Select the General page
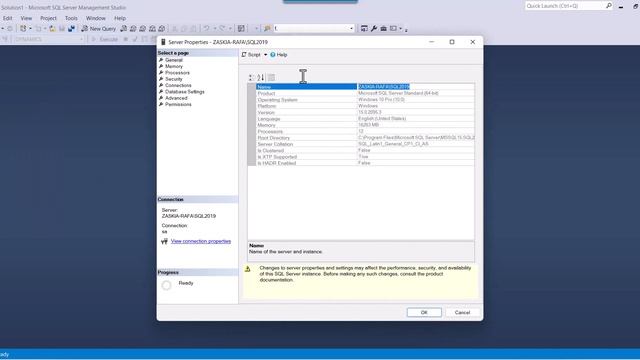 pos(174,60)
